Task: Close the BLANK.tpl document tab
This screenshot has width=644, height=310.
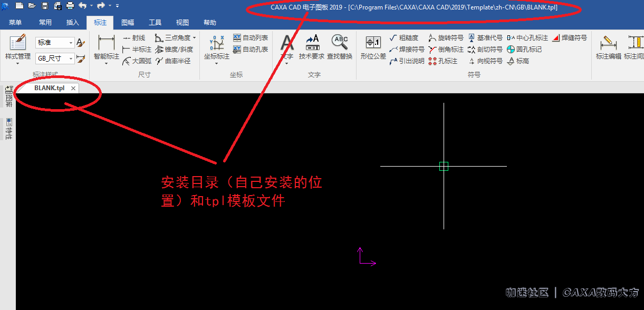Action: point(73,89)
